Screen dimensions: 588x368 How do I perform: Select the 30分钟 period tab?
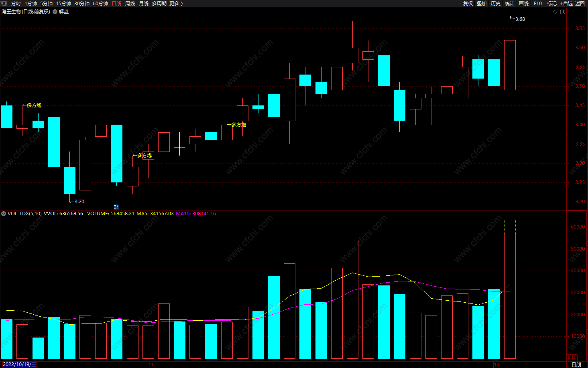coord(82,3)
